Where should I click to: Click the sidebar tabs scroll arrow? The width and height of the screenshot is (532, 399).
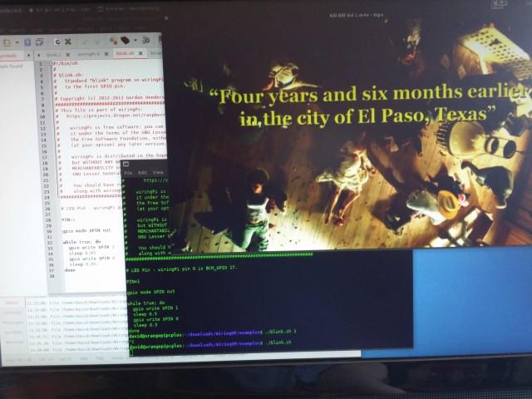pyautogui.click(x=28, y=56)
